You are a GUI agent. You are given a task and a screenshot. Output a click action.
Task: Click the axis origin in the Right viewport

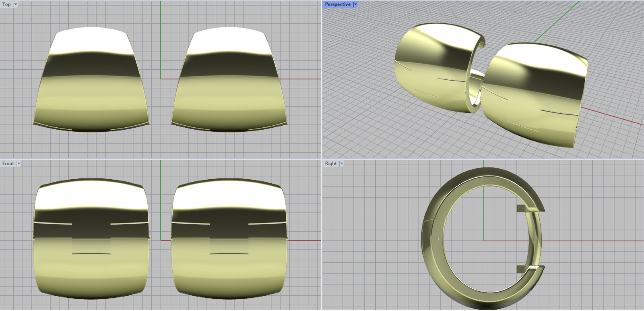point(484,241)
